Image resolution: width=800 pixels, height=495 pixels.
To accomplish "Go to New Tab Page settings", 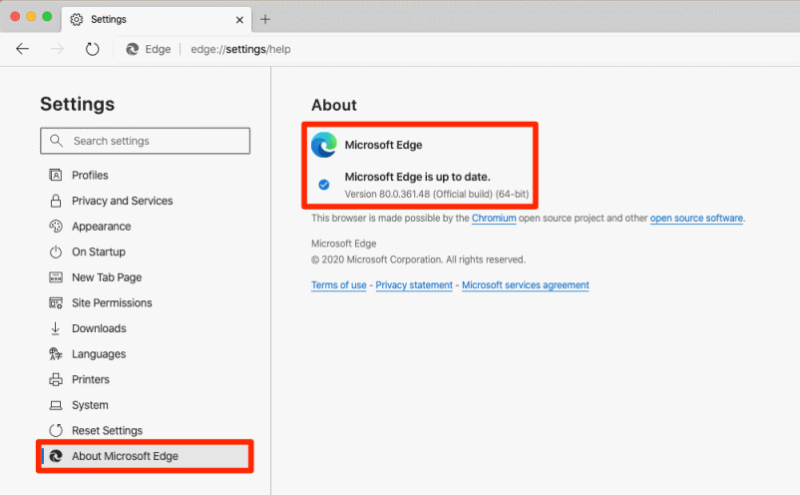I will (107, 277).
